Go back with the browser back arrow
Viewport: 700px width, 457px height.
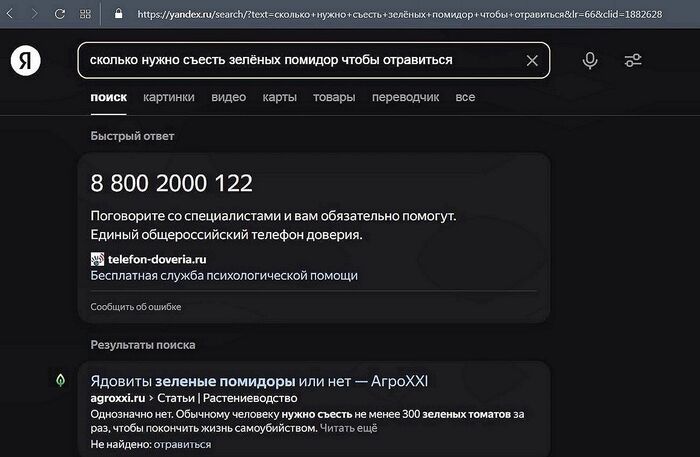tap(10, 14)
